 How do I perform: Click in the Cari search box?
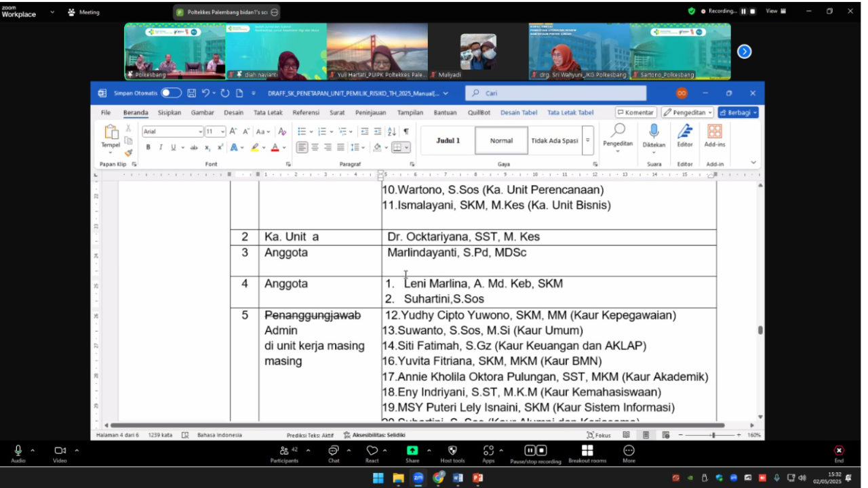[556, 94]
